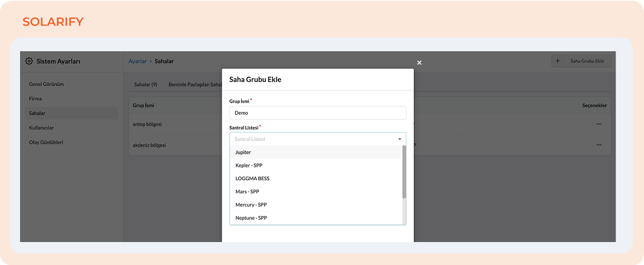This screenshot has height=265, width=644.
Task: Click the dropdown list scrollbar
Action: (404, 172)
